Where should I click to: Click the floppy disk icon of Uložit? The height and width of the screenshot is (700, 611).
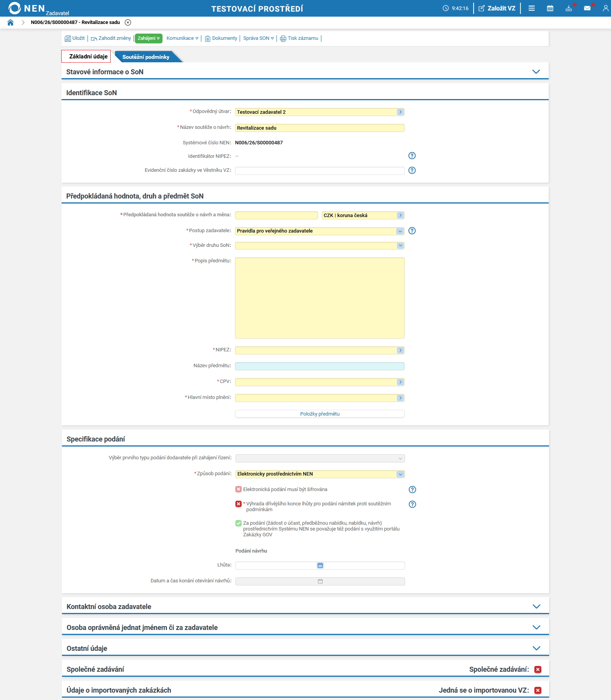[68, 38]
